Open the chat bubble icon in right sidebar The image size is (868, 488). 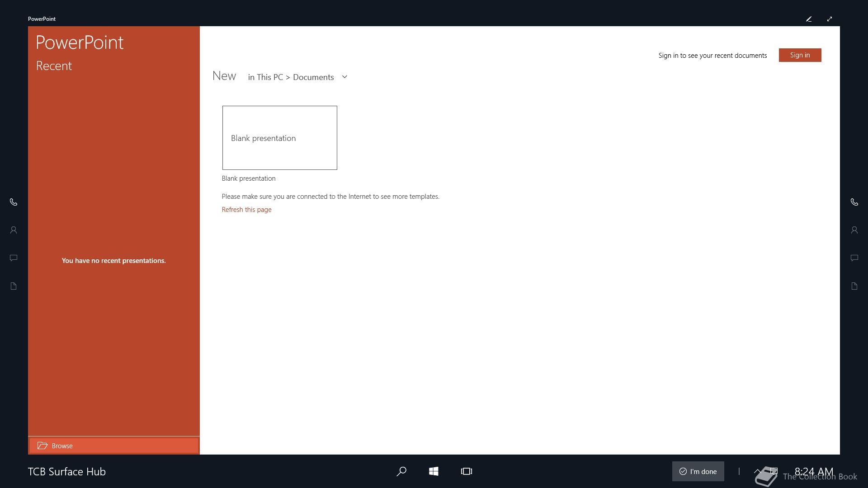click(854, 258)
